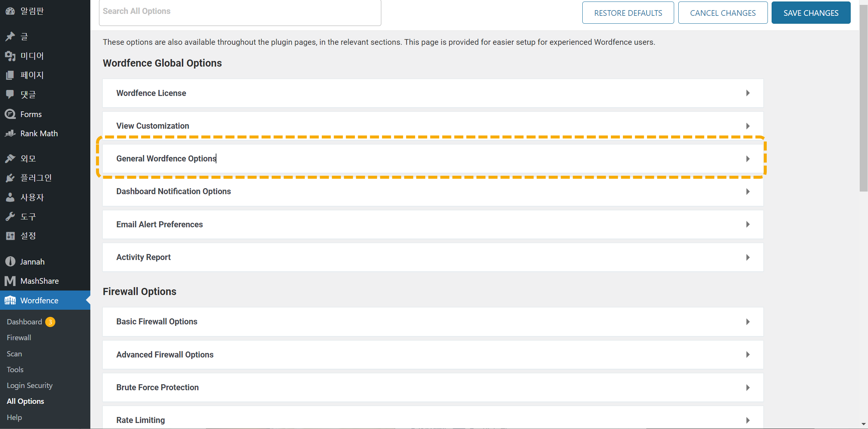Viewport: 868px width, 429px height.
Task: Open the MashShare M icon
Action: pos(10,281)
